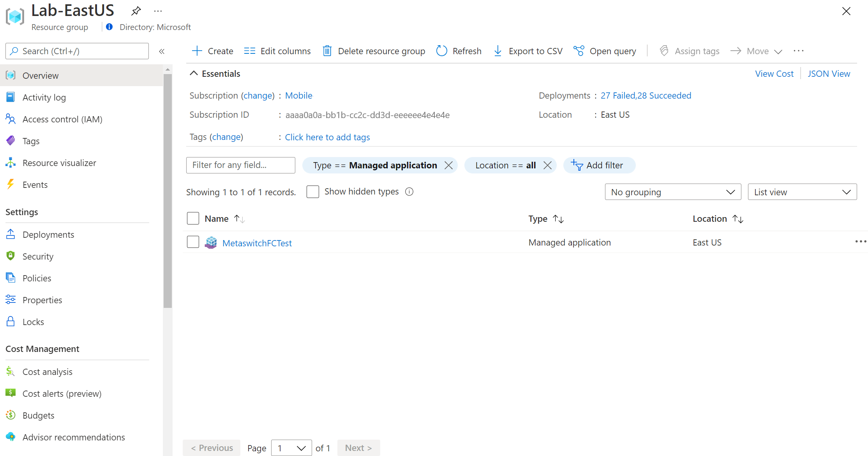Click the Export to CSV download icon
This screenshot has width=868, height=456.
[498, 51]
